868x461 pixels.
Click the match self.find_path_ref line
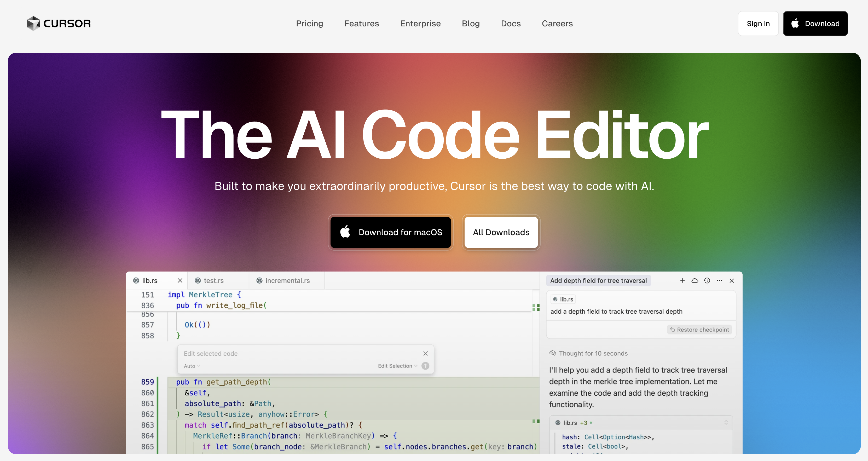pos(273,425)
